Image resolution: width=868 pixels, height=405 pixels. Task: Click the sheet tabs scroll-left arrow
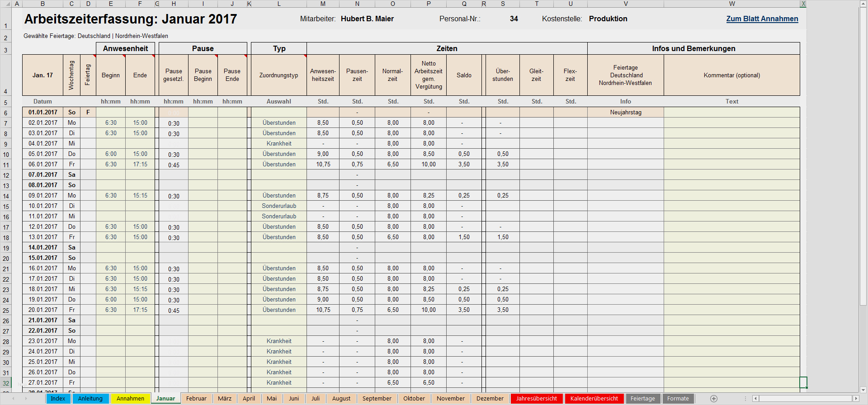[14, 399]
